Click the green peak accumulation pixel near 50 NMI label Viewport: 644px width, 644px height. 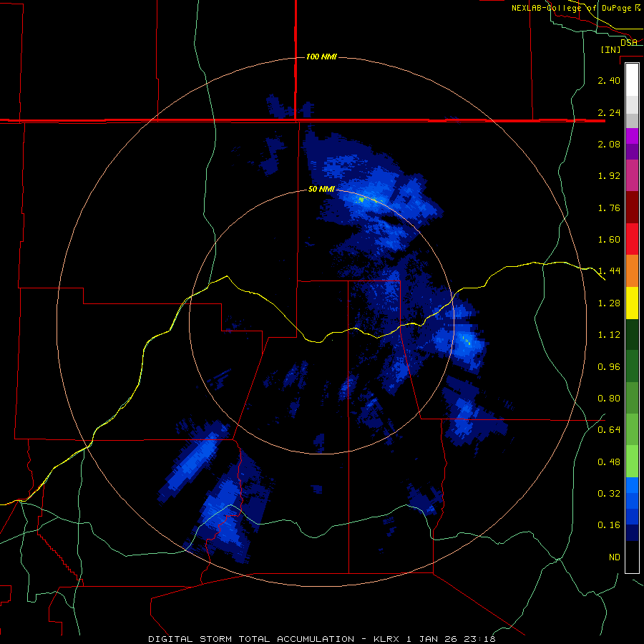pyautogui.click(x=361, y=200)
